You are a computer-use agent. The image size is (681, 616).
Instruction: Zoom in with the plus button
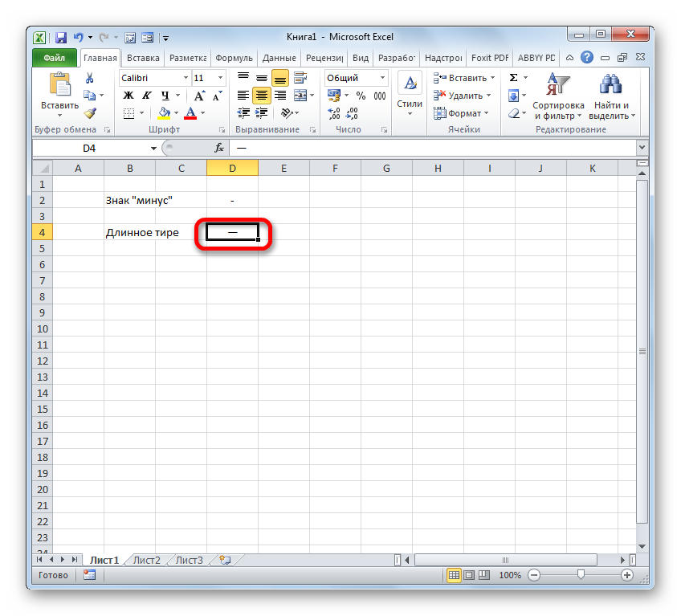(x=626, y=575)
